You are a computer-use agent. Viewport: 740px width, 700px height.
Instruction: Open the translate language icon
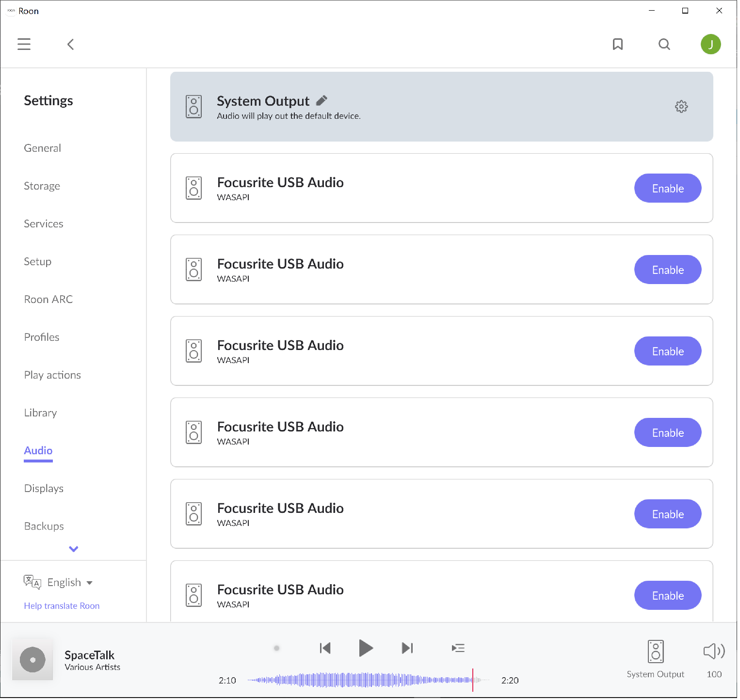(32, 582)
